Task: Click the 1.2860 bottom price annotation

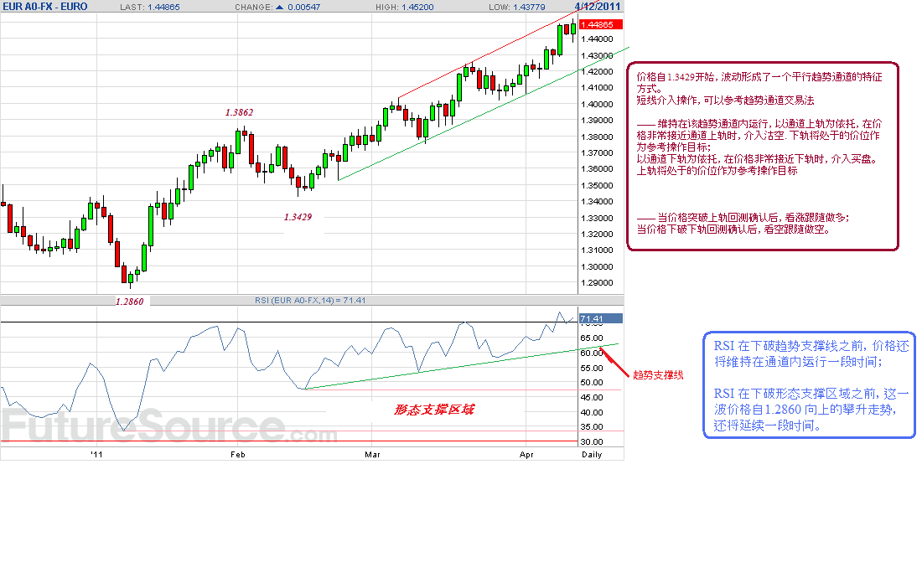Action: [x=129, y=302]
